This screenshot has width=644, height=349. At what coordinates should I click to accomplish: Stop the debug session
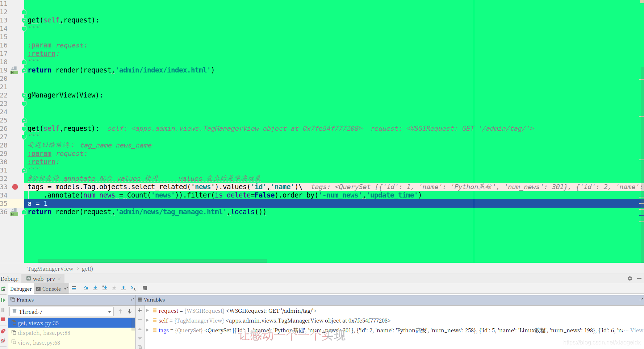pos(3,319)
